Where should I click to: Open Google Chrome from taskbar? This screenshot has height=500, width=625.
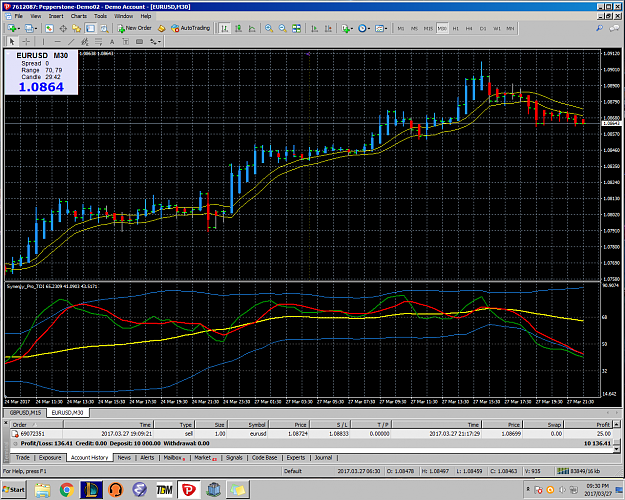tap(67, 490)
